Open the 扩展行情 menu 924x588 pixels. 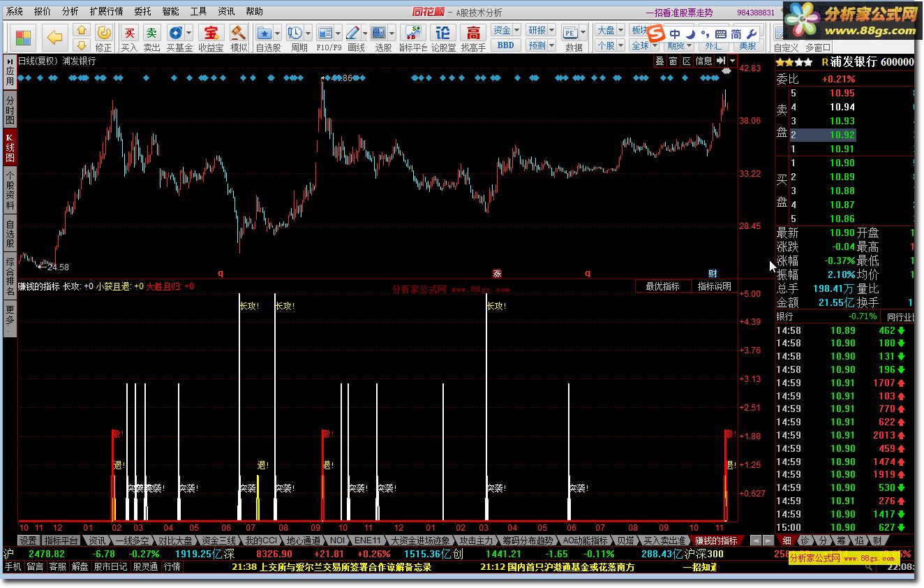coord(106,12)
